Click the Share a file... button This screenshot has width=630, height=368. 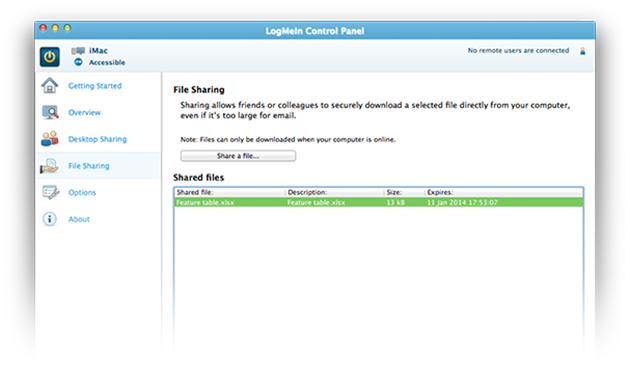point(238,156)
